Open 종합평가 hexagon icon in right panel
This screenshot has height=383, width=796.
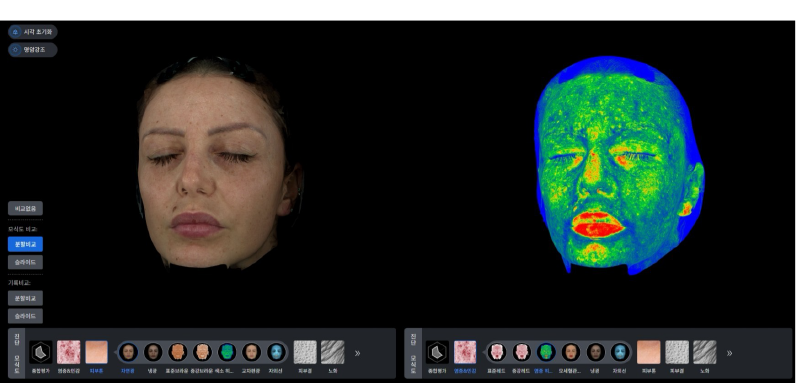[437, 352]
